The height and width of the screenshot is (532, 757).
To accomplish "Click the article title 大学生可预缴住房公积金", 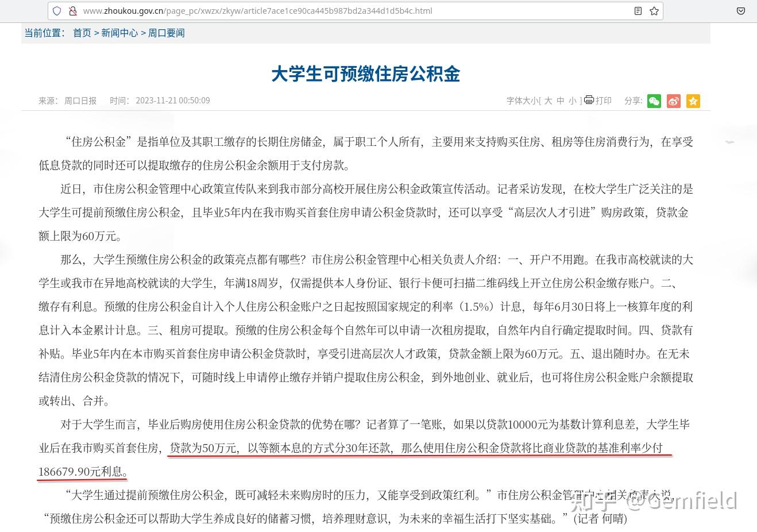I will [366, 74].
